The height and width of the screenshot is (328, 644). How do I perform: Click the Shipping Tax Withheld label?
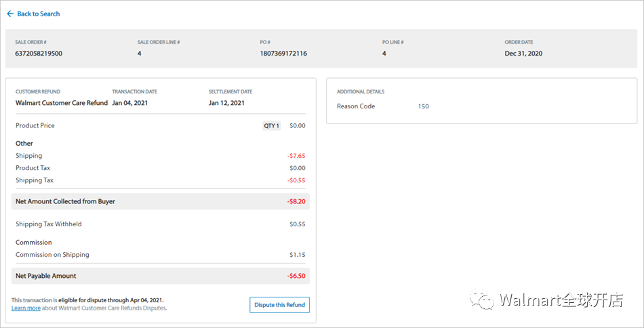tap(48, 224)
